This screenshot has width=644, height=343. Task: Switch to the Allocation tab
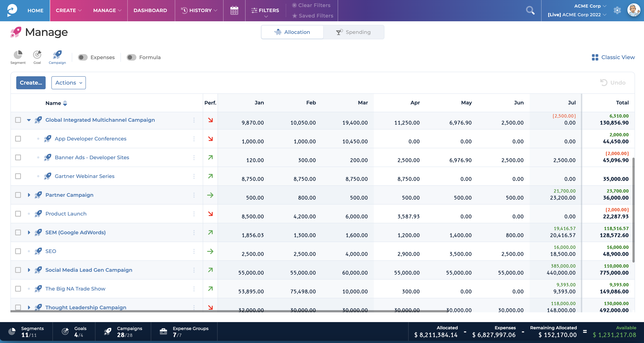[292, 32]
